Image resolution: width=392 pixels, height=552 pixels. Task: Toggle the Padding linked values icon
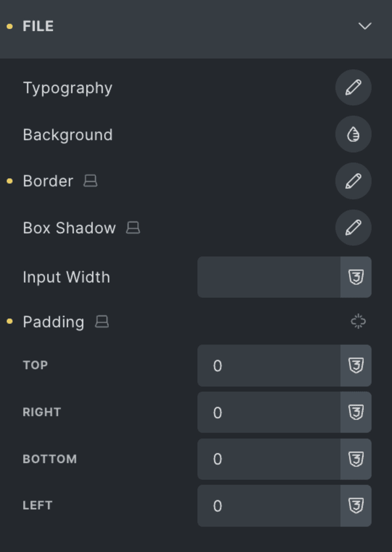358,321
